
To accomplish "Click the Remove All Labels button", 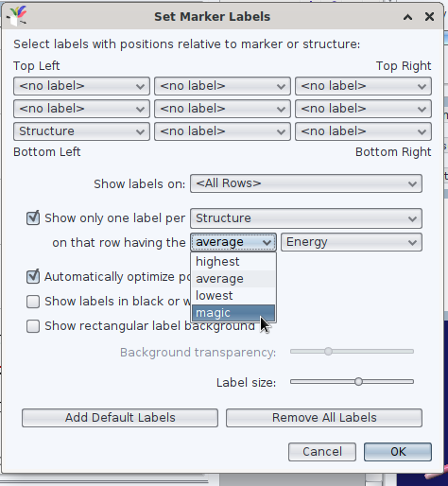I will click(x=324, y=418).
